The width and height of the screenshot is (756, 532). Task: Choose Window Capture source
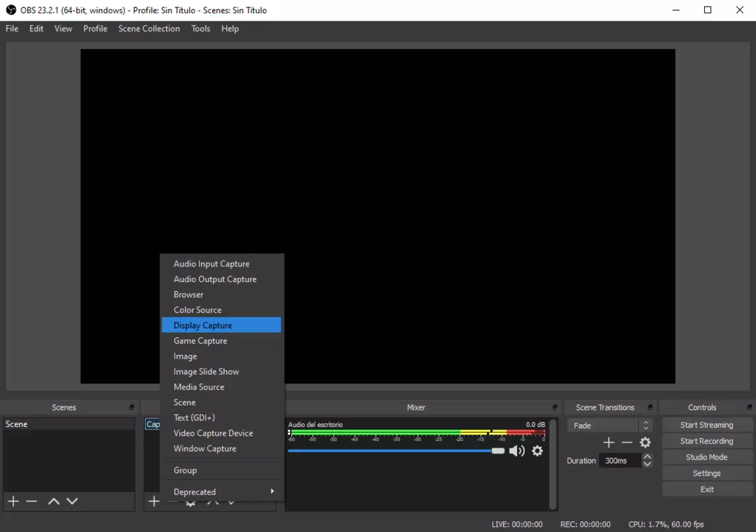point(222,449)
